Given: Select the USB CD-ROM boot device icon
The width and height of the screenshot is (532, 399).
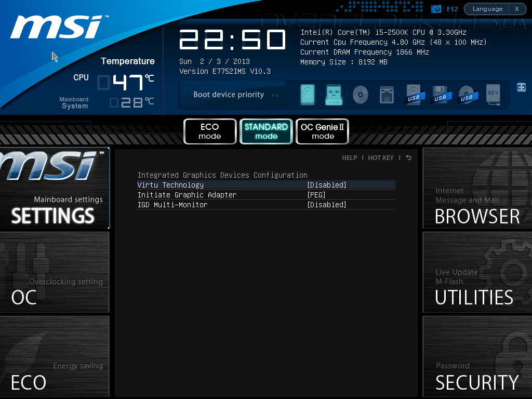Looking at the screenshot, I should click(x=467, y=95).
